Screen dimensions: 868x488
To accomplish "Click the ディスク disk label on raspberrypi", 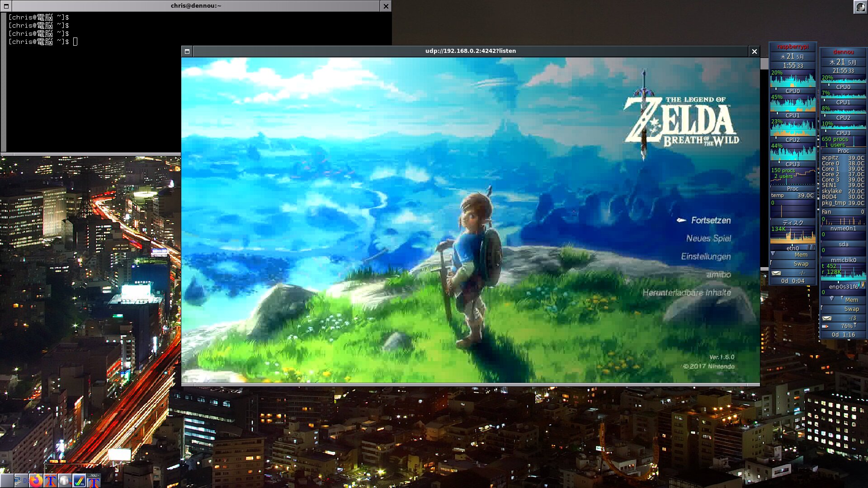I will tap(793, 222).
